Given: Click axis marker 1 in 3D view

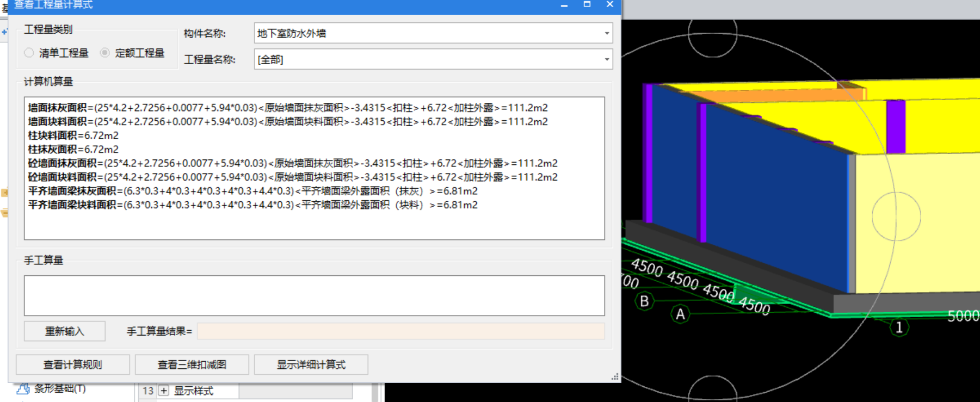Looking at the screenshot, I should pos(899,327).
